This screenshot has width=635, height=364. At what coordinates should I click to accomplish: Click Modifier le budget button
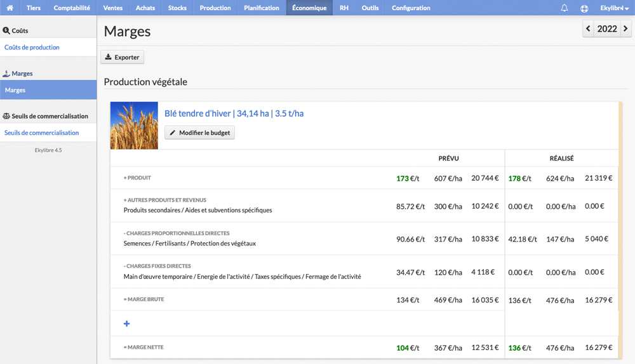pyautogui.click(x=199, y=133)
